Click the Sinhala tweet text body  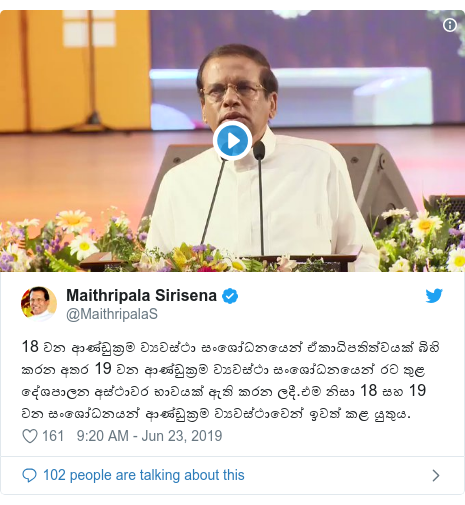[231, 380]
